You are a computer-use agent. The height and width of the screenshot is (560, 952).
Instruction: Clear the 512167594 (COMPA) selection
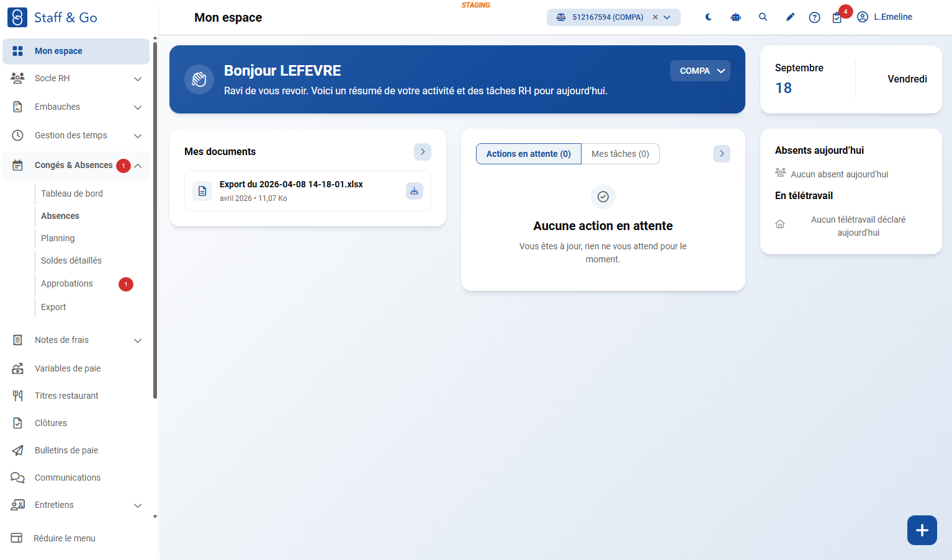coord(655,17)
